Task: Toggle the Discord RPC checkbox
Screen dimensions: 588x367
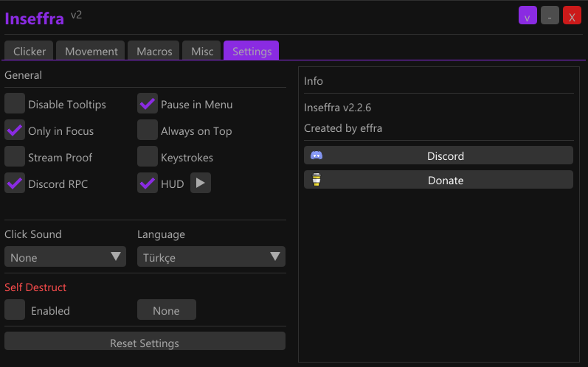Action: coord(15,183)
